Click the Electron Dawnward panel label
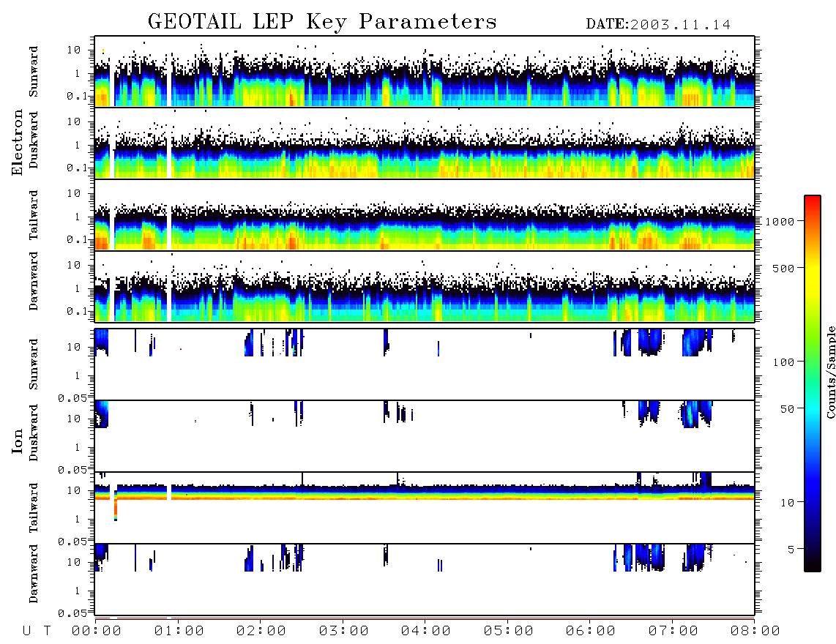The height and width of the screenshot is (644, 836). point(34,281)
